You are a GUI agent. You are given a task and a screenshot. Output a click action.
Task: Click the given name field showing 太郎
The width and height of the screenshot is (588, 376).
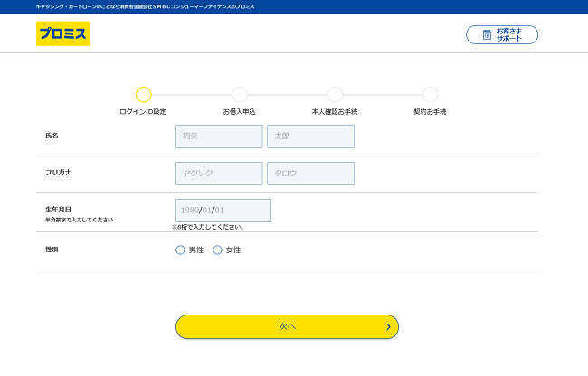click(x=310, y=136)
